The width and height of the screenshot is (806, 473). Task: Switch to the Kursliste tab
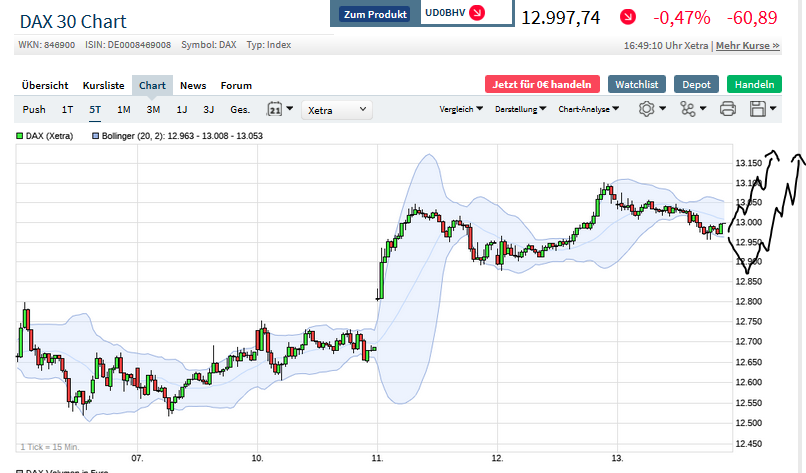click(x=104, y=85)
